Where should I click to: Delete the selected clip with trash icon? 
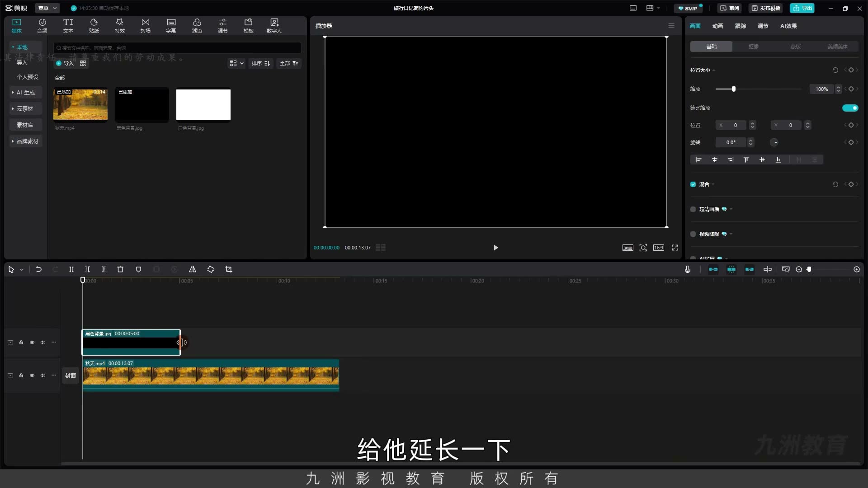point(120,269)
